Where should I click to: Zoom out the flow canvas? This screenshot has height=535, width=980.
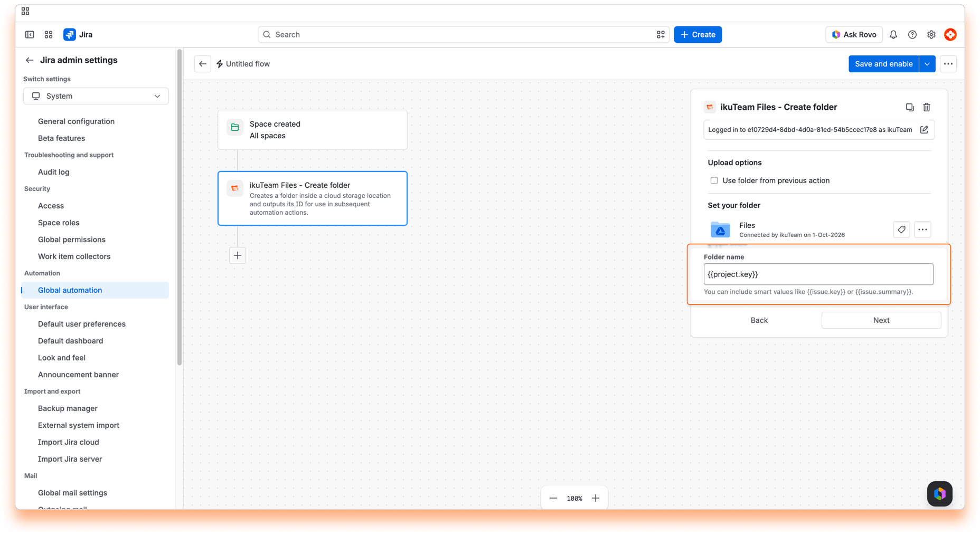553,498
